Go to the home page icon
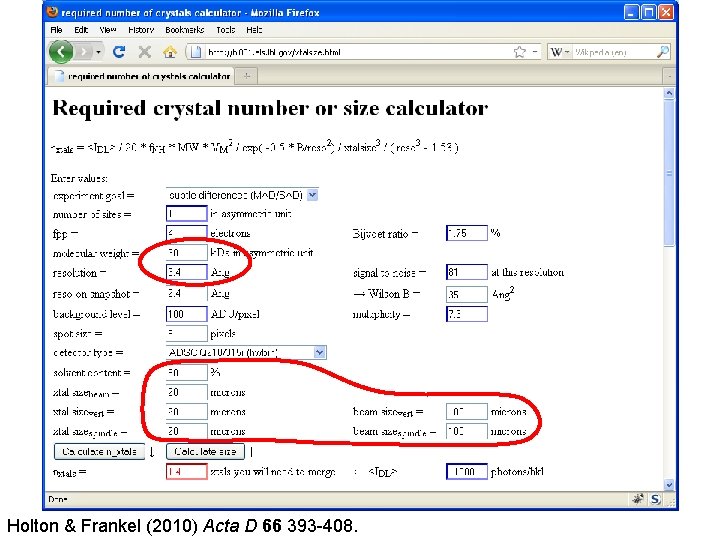The width and height of the screenshot is (720, 540). pyautogui.click(x=169, y=52)
